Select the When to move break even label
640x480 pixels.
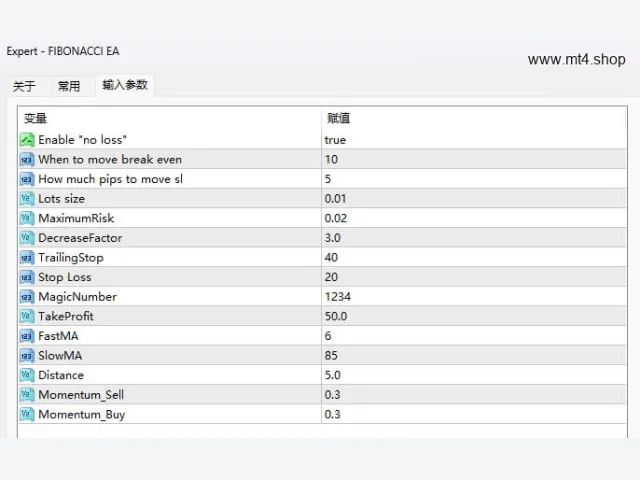click(110, 160)
